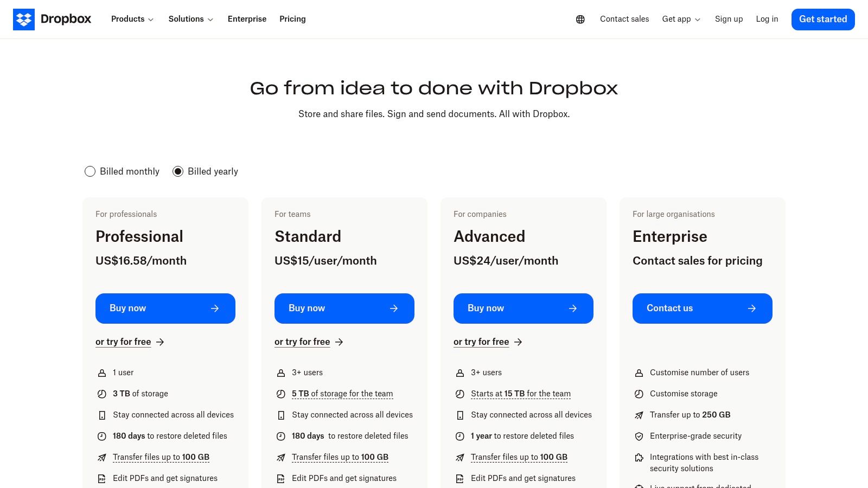Click the arrow icon in the Contact us button
868x488 pixels.
(751, 308)
